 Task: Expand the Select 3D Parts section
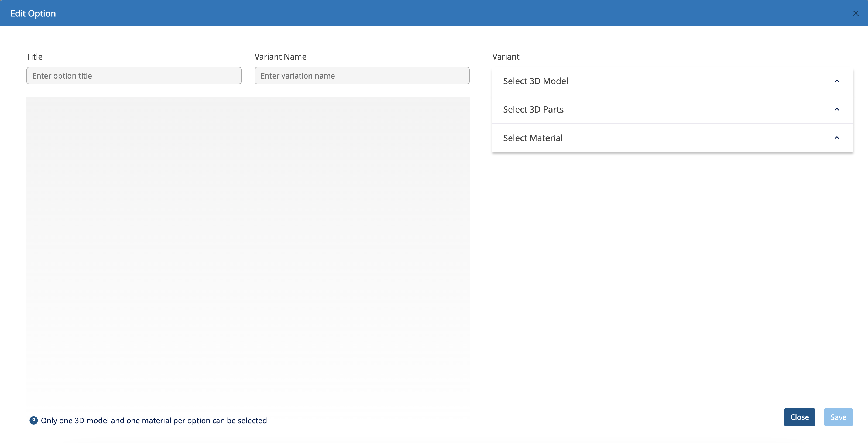(x=533, y=109)
